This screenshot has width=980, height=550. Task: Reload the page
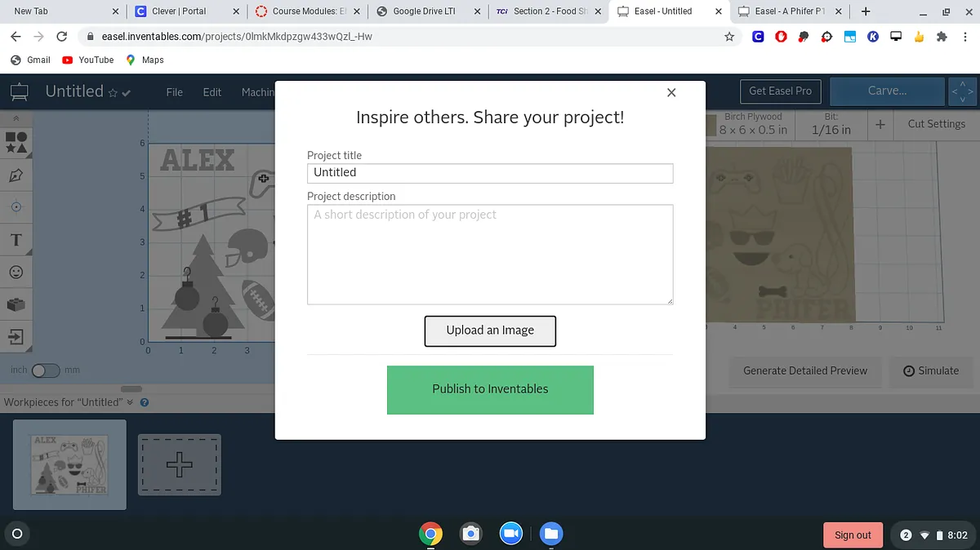(61, 37)
